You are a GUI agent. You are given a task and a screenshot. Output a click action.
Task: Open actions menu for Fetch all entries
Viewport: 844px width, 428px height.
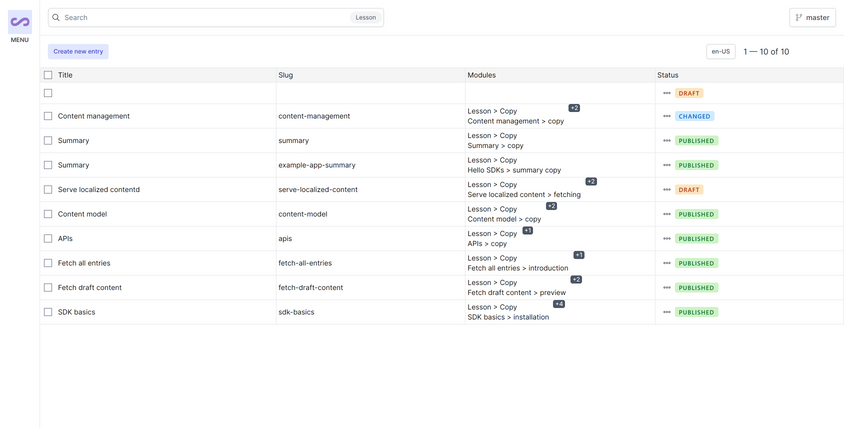pos(667,263)
